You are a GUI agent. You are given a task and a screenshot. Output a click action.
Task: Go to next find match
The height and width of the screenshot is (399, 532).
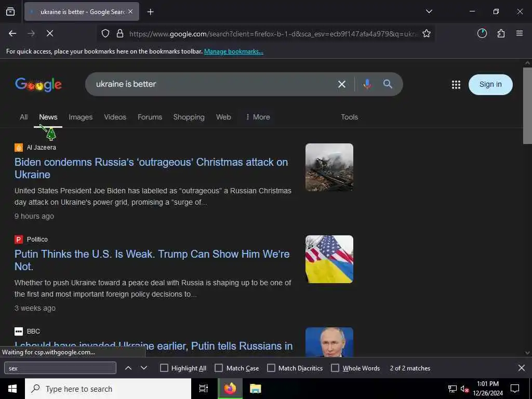(144, 368)
